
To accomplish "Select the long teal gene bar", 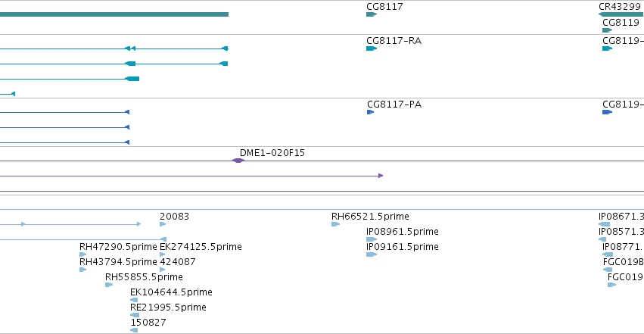I will pyautogui.click(x=114, y=14).
